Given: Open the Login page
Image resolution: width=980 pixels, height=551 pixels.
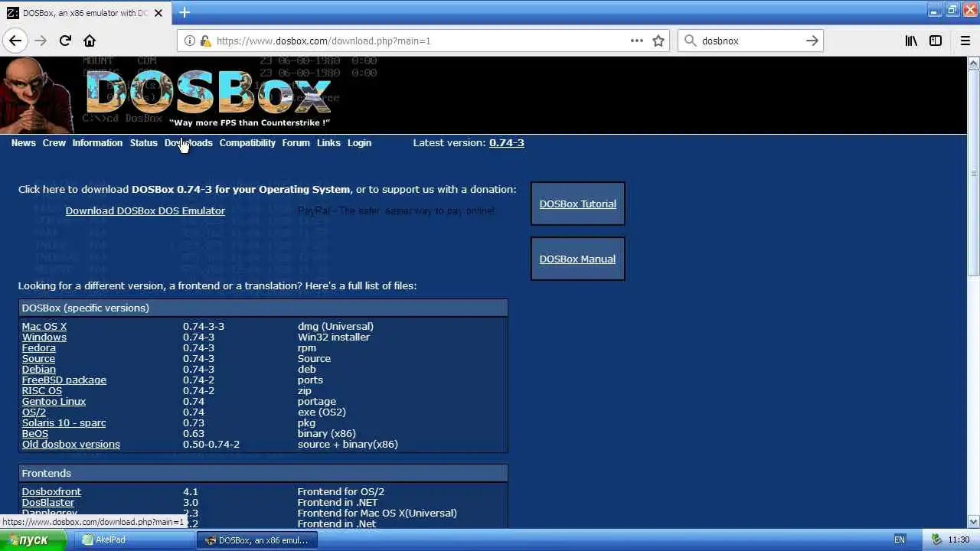Looking at the screenshot, I should coord(359,143).
